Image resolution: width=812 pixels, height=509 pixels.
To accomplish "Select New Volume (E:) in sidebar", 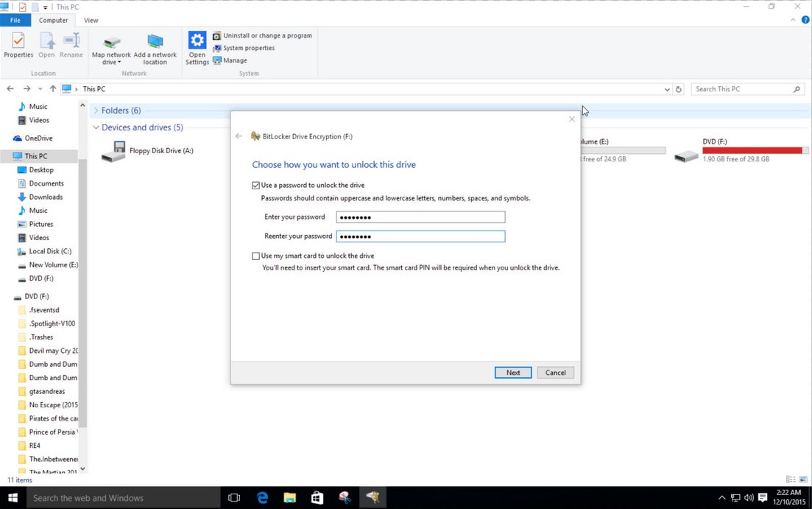I will (x=47, y=265).
